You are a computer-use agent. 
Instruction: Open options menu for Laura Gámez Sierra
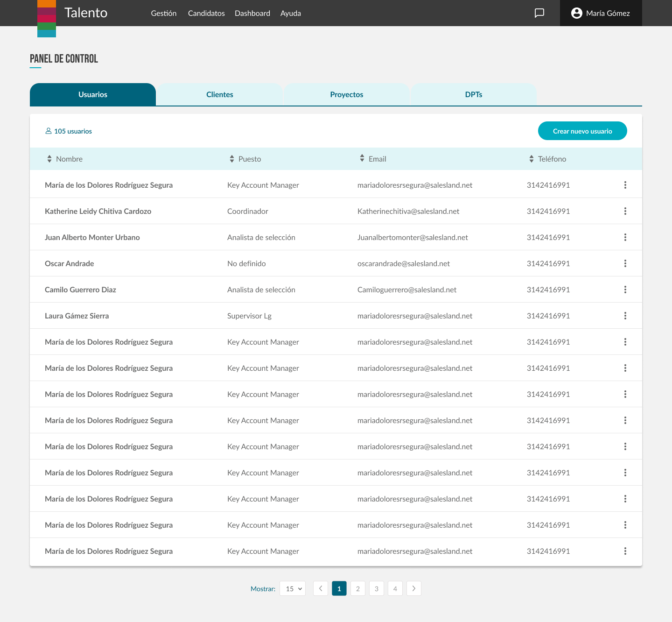pos(625,316)
